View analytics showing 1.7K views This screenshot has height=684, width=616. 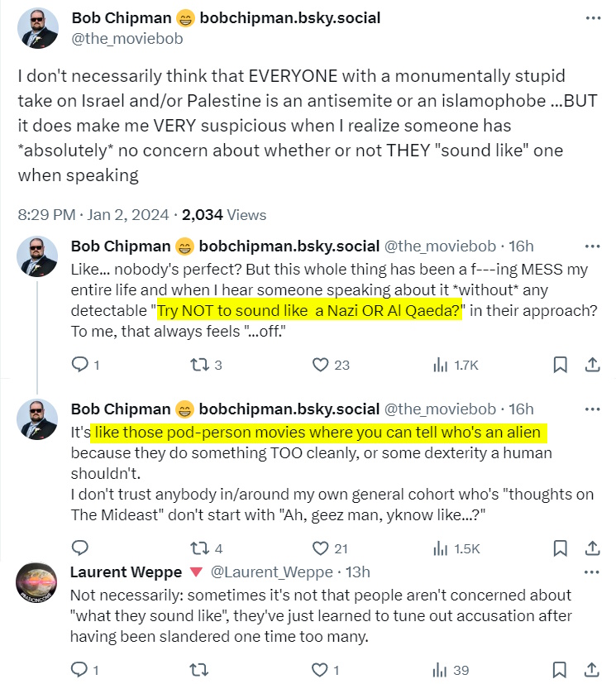pyautogui.click(x=456, y=364)
